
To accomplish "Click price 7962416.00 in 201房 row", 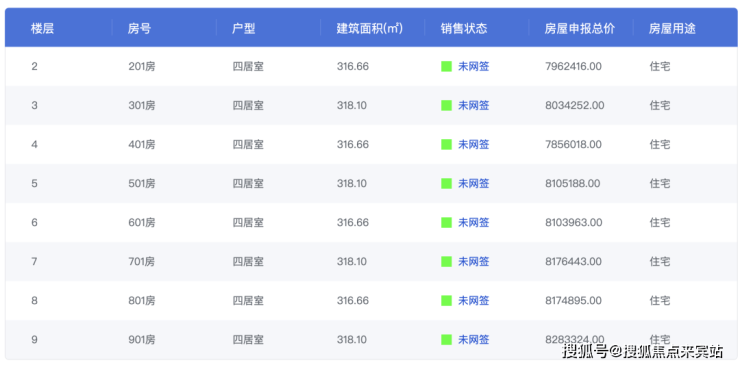I will (x=573, y=67).
